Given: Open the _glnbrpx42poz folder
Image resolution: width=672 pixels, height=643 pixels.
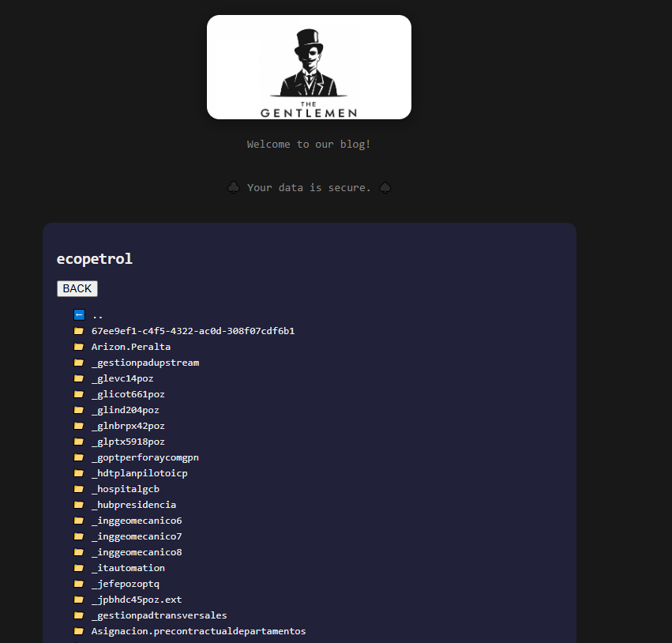Looking at the screenshot, I should [128, 426].
